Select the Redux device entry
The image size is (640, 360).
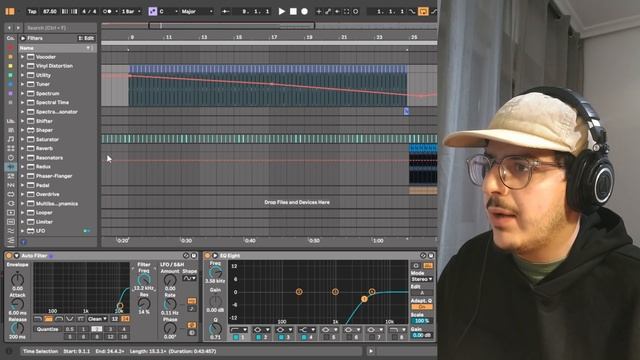point(43,167)
